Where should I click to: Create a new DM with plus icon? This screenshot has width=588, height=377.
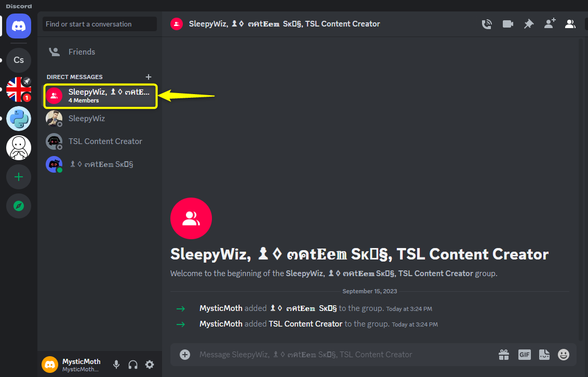(x=149, y=77)
